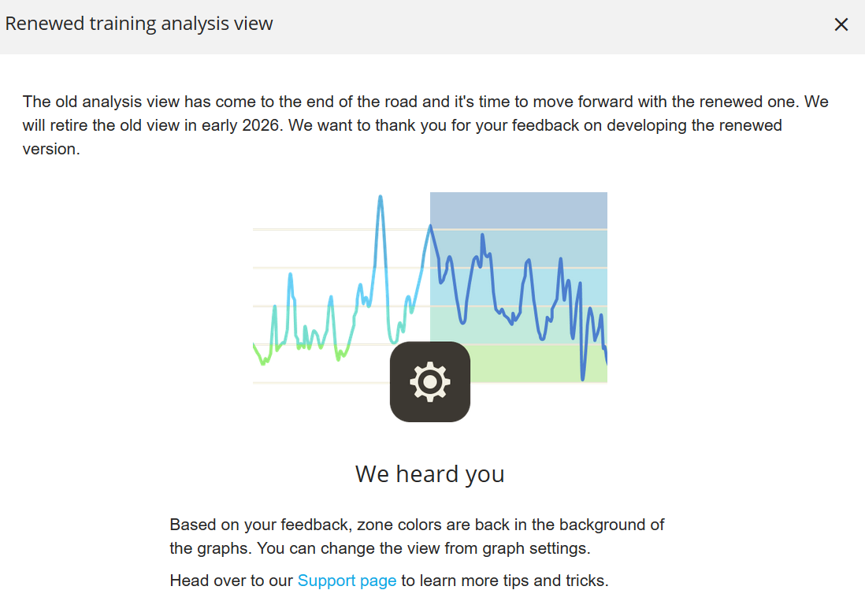Dismiss the dialog with the X button

841,24
